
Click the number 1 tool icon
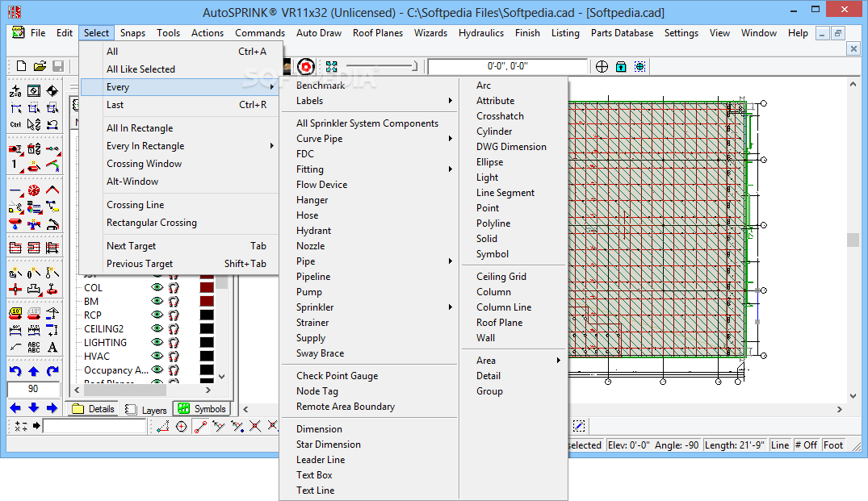15,165
